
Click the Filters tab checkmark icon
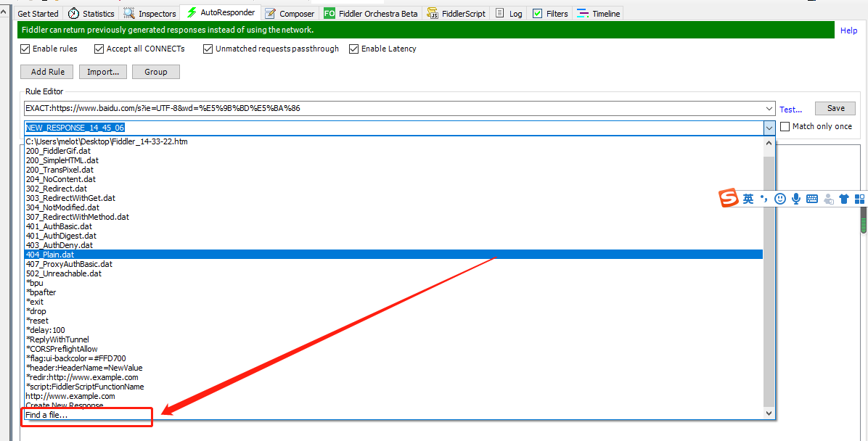pyautogui.click(x=537, y=13)
